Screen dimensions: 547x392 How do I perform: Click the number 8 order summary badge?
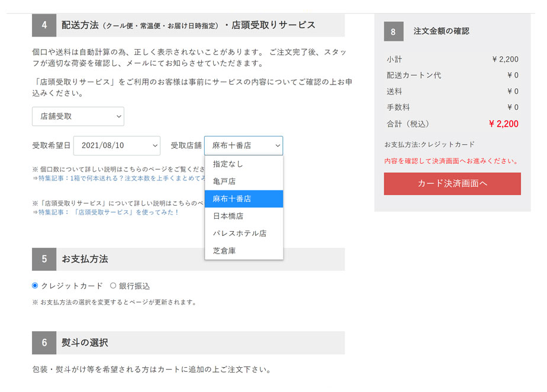pos(394,31)
